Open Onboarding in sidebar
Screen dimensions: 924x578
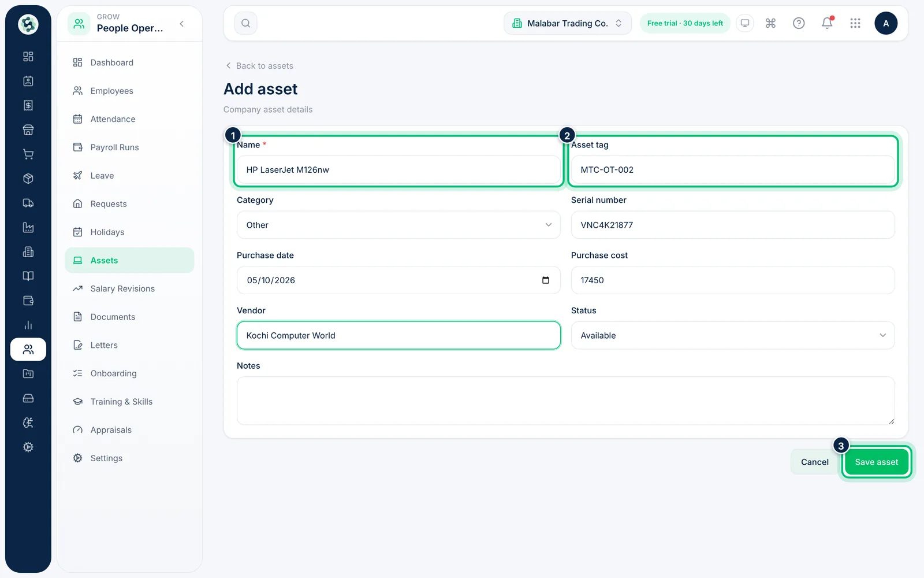tap(129, 373)
